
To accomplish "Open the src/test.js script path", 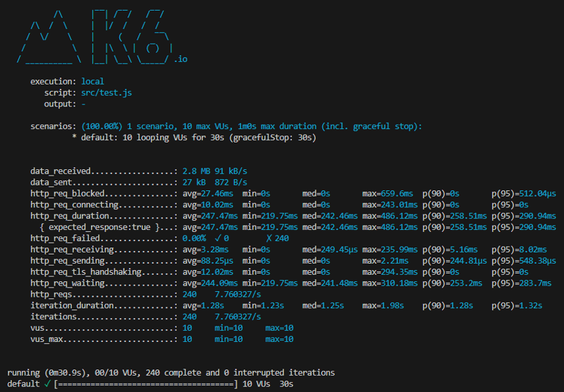I will tap(106, 93).
